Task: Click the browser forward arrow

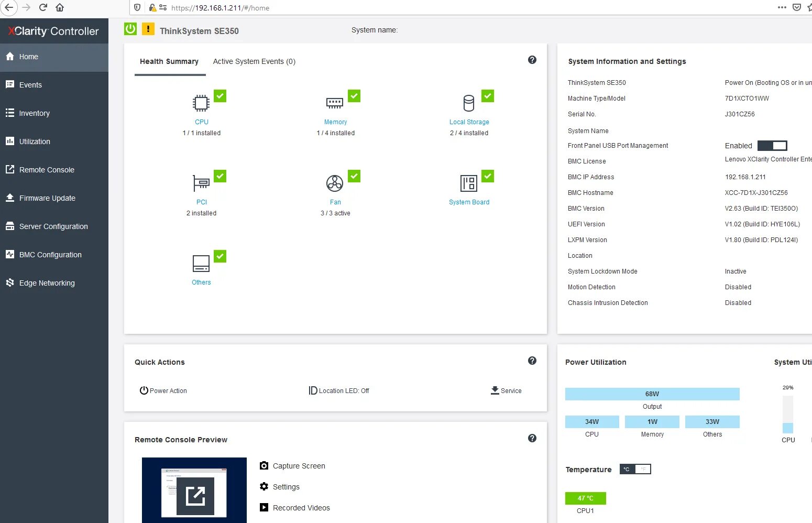Action: (x=26, y=7)
